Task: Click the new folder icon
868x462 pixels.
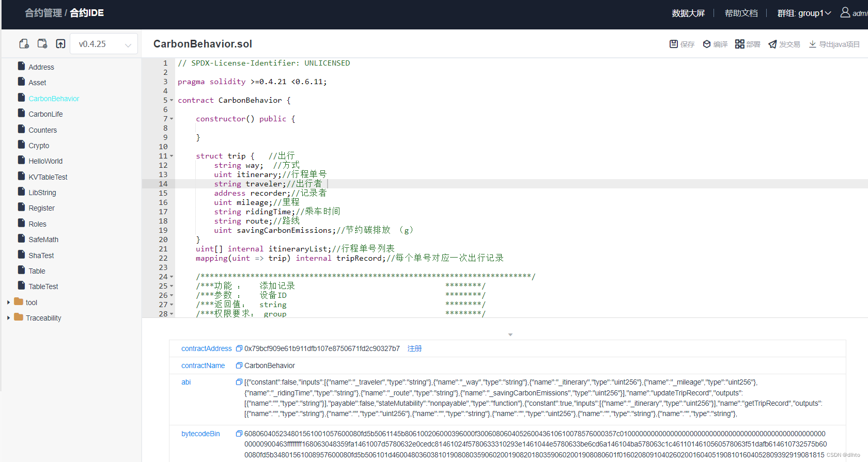Action: click(x=42, y=44)
